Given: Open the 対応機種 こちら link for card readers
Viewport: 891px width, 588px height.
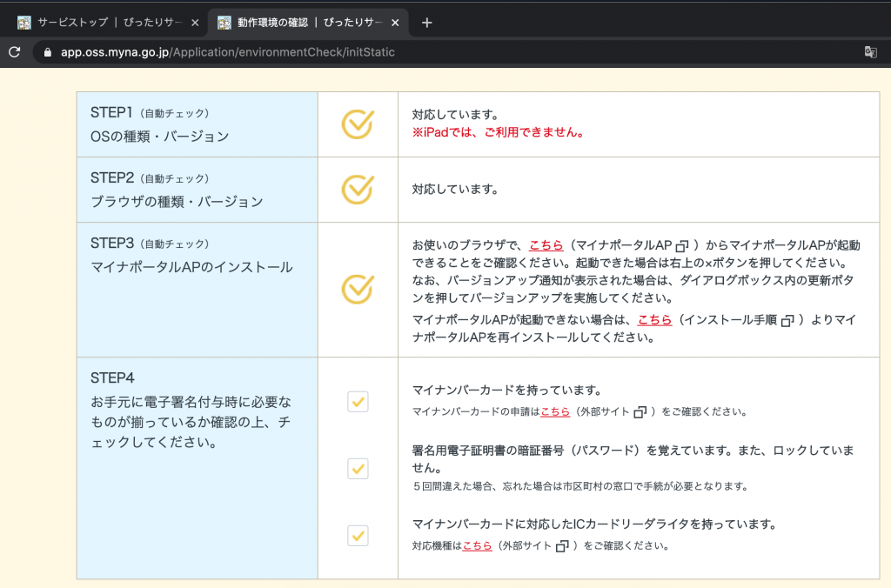Looking at the screenshot, I should click(x=476, y=546).
